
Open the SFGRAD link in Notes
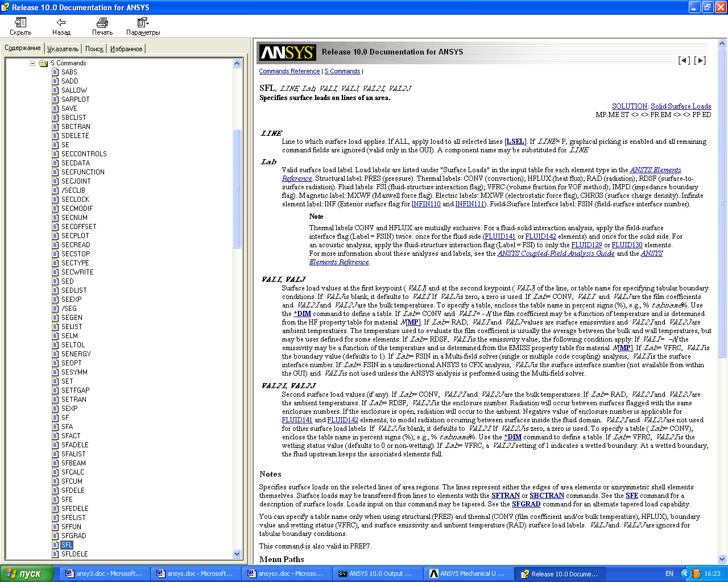pos(526,504)
